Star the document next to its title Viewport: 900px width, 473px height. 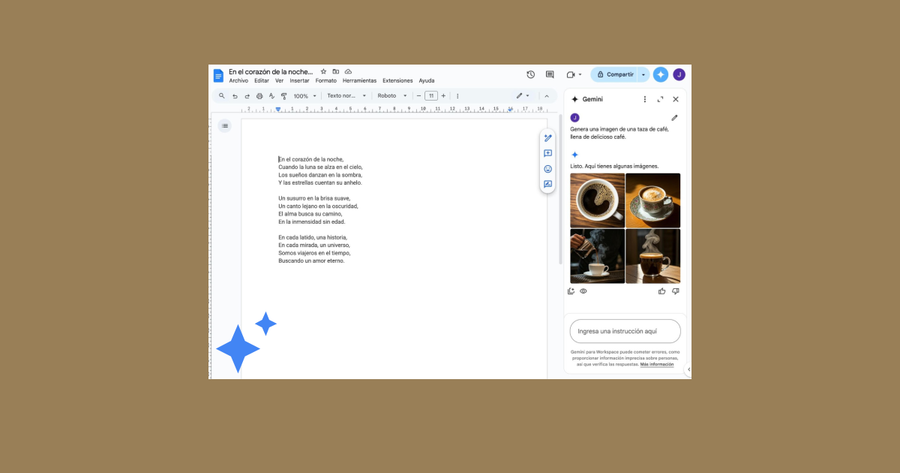click(x=323, y=72)
